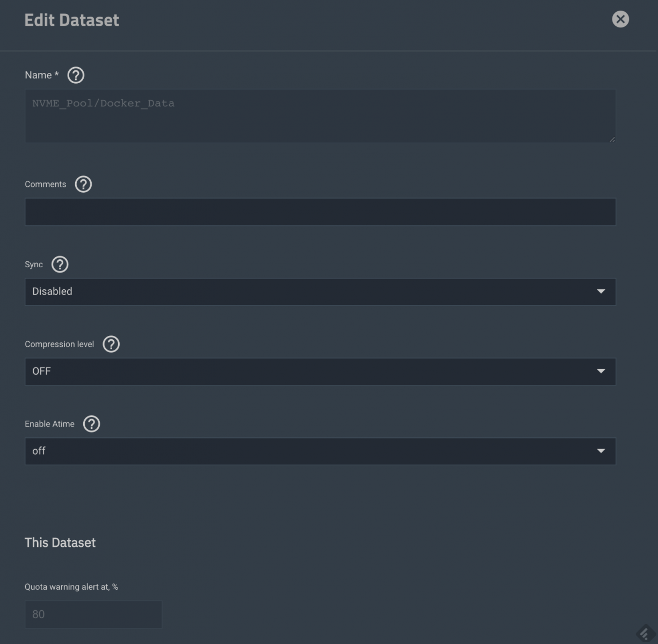658x644 pixels.
Task: Click the Name field with NVME_Pool/Docker_Data
Action: (x=320, y=115)
